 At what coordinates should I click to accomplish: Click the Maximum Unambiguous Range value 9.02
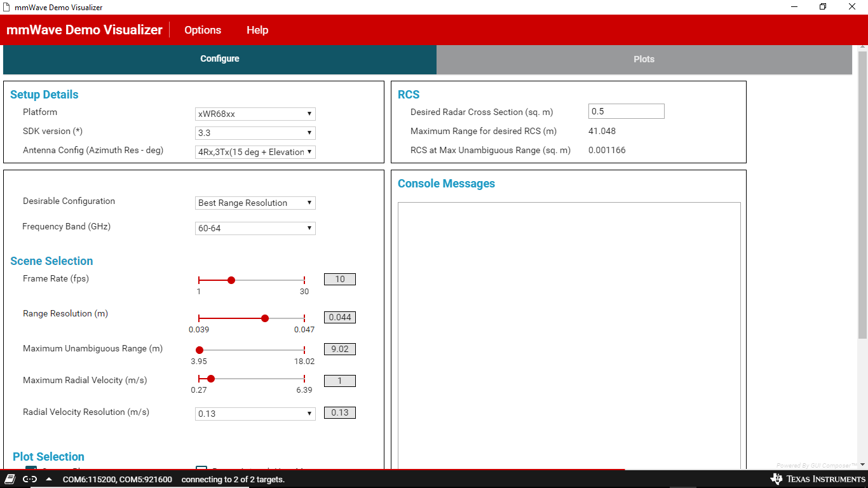[x=340, y=349]
